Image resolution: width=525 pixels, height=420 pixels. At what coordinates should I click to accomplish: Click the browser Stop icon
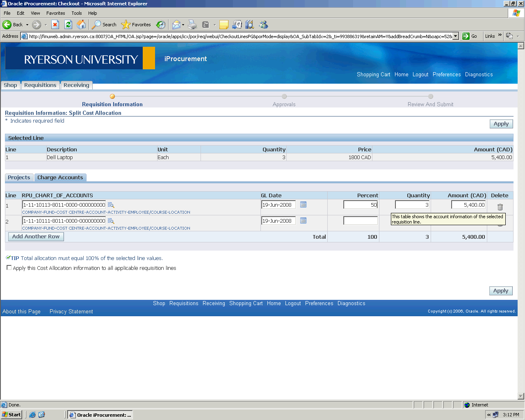[55, 25]
